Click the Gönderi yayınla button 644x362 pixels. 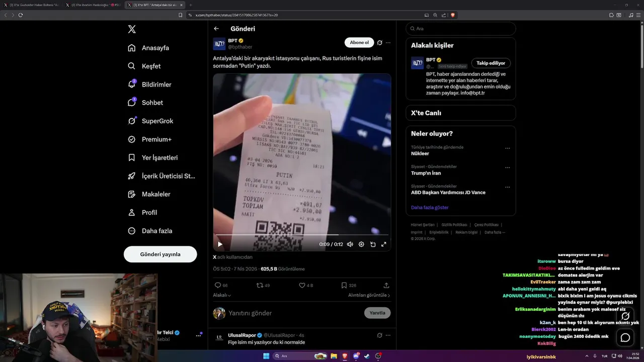[160, 254]
